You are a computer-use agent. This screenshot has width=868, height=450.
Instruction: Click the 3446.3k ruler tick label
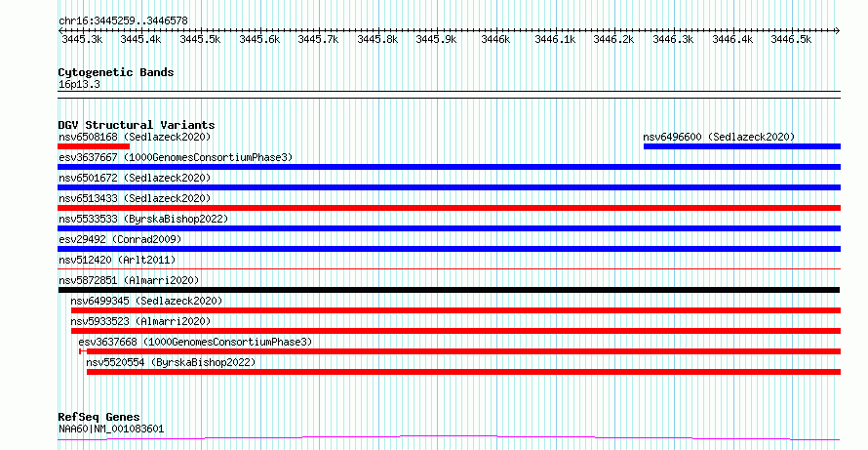pyautogui.click(x=673, y=39)
